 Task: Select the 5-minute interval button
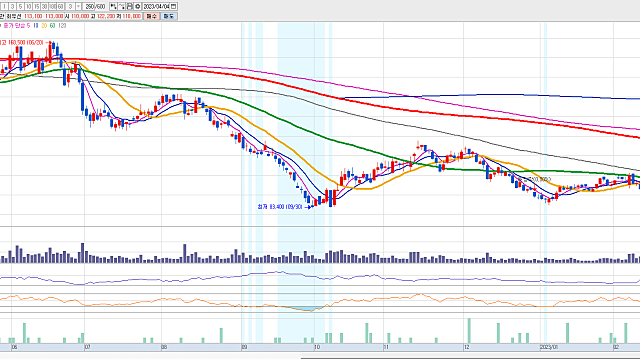click(20, 7)
